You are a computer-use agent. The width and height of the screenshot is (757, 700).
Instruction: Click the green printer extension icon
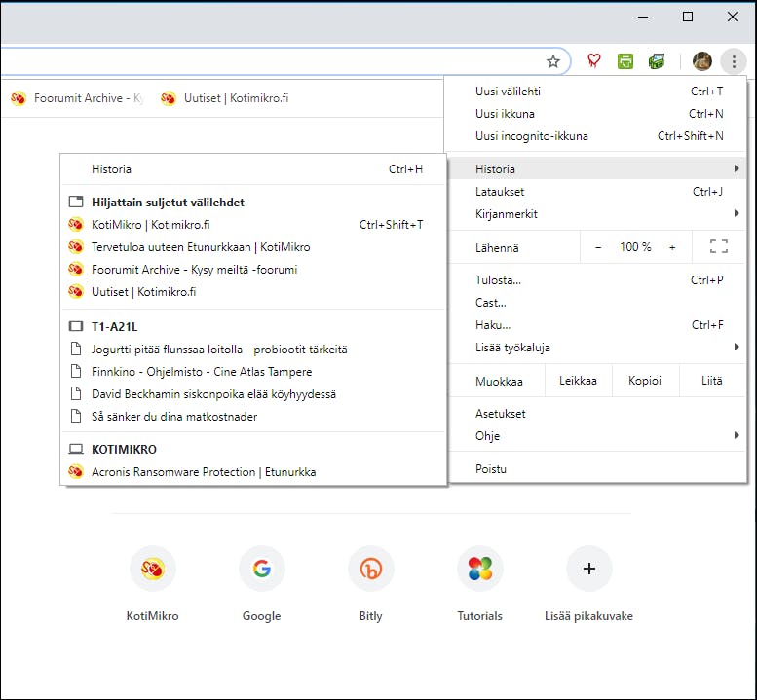click(625, 61)
